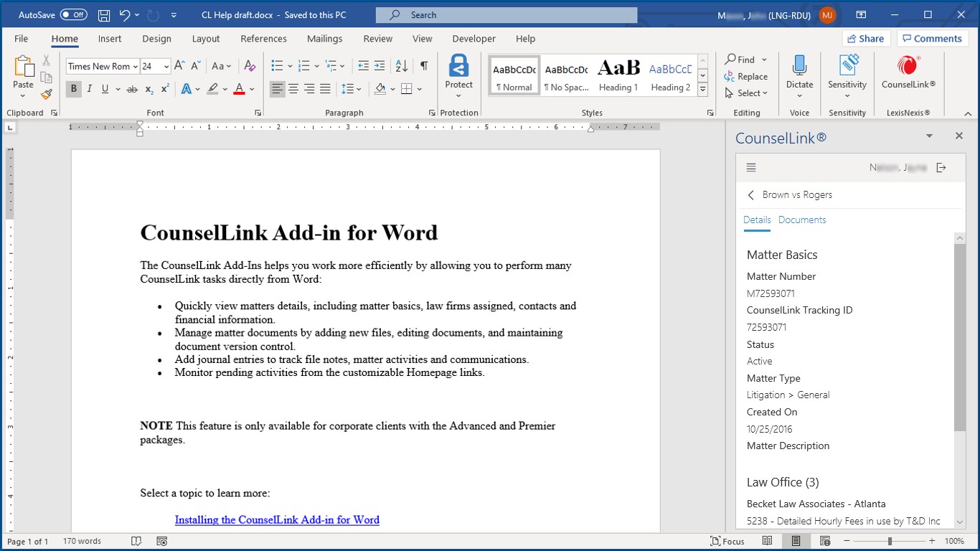Switch to Web Layout view in status bar
980x551 pixels.
(x=825, y=541)
